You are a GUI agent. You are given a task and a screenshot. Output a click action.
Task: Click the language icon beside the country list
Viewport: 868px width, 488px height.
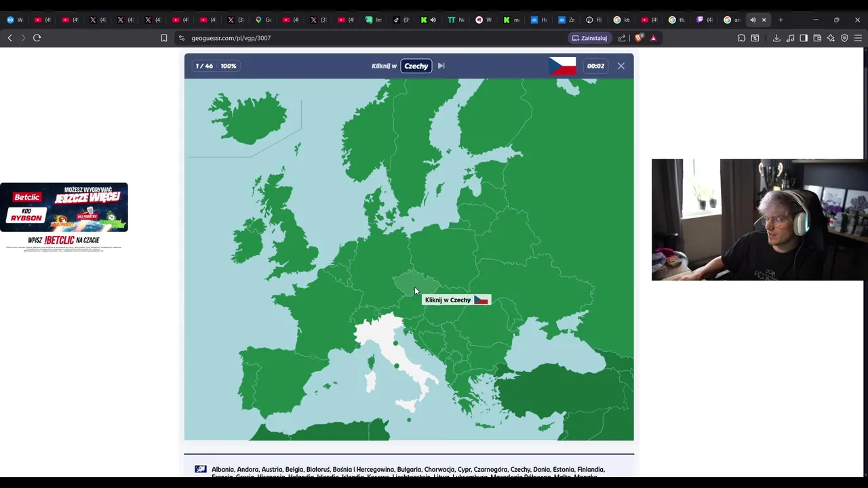click(201, 469)
